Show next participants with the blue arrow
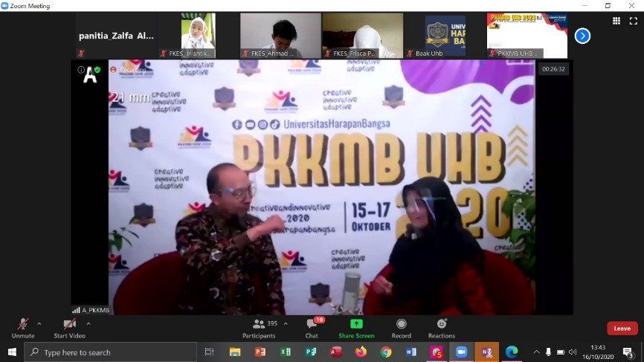The width and height of the screenshot is (644, 362). point(582,36)
